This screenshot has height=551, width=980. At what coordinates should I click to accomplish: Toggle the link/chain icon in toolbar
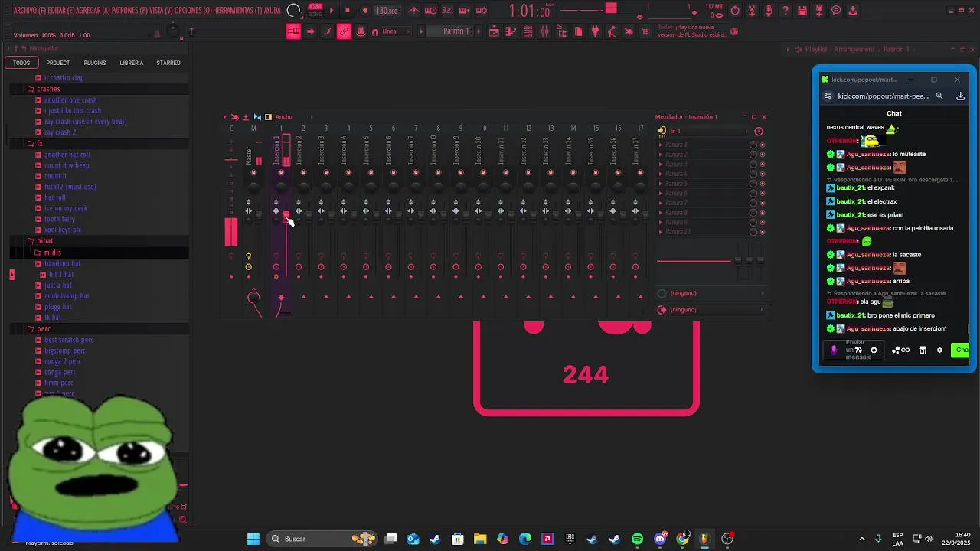344,31
